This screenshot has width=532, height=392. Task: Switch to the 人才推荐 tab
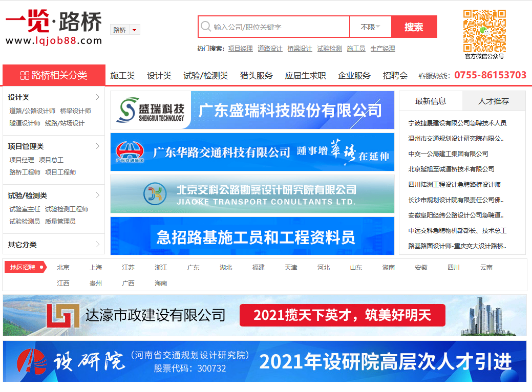pos(494,101)
